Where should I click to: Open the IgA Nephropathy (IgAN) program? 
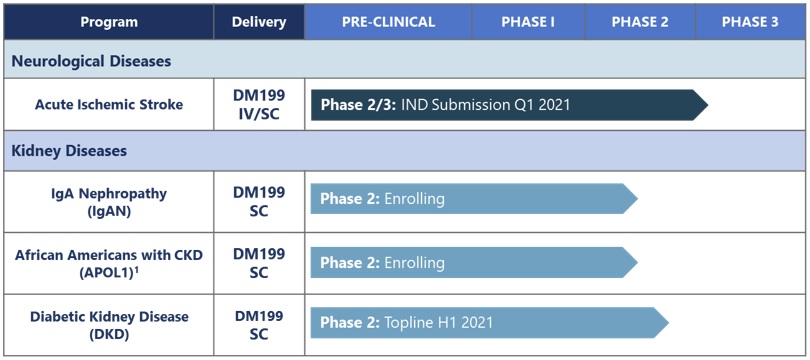click(109, 202)
